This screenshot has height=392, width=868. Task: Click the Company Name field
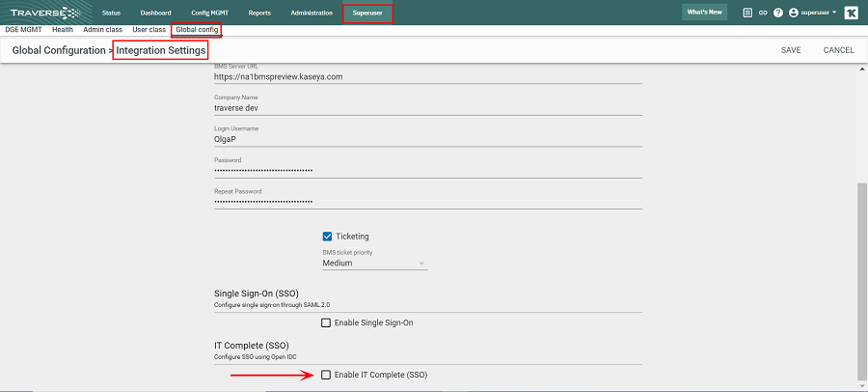click(428, 108)
